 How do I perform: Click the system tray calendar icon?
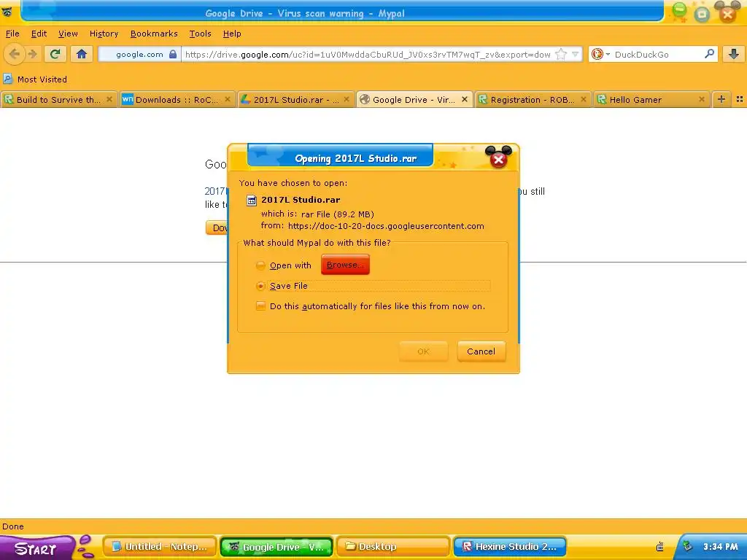659,547
